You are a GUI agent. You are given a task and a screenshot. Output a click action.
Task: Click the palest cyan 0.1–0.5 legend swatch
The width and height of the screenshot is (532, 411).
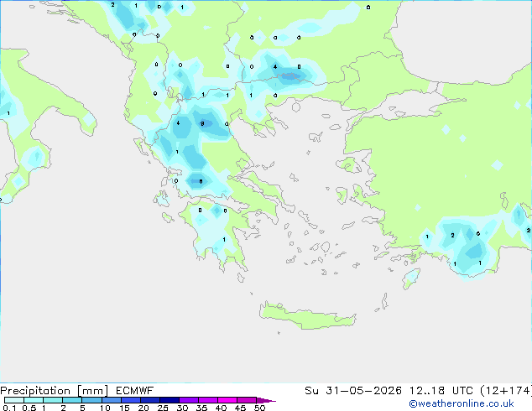tap(14, 400)
